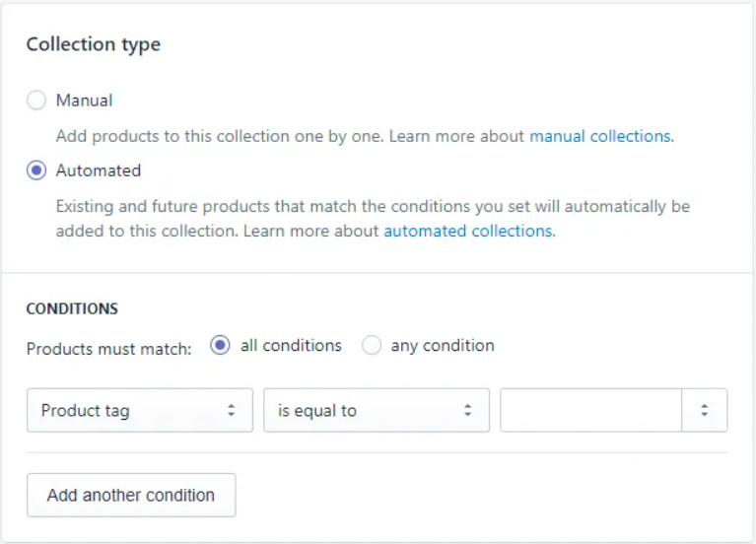Click the arrows beside the condition value field
The width and height of the screenshot is (756, 544).
(x=705, y=411)
